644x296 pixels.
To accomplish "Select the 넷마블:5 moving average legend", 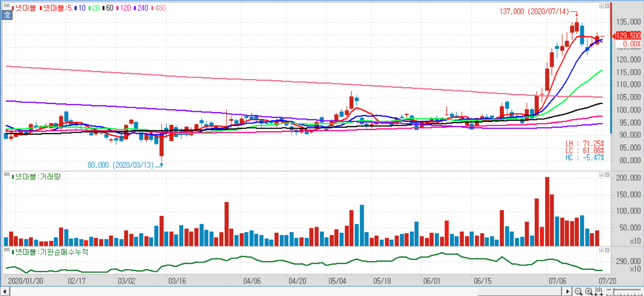I will pyautogui.click(x=55, y=8).
